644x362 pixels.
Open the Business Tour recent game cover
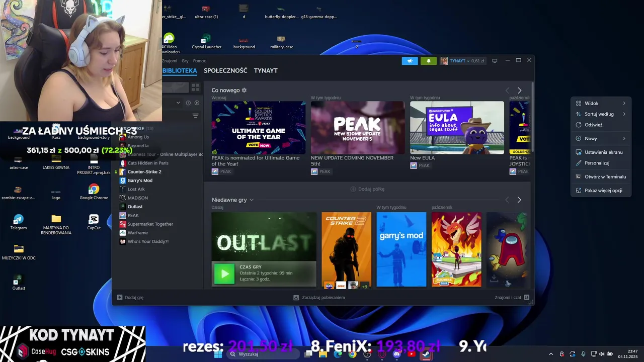[x=456, y=249]
